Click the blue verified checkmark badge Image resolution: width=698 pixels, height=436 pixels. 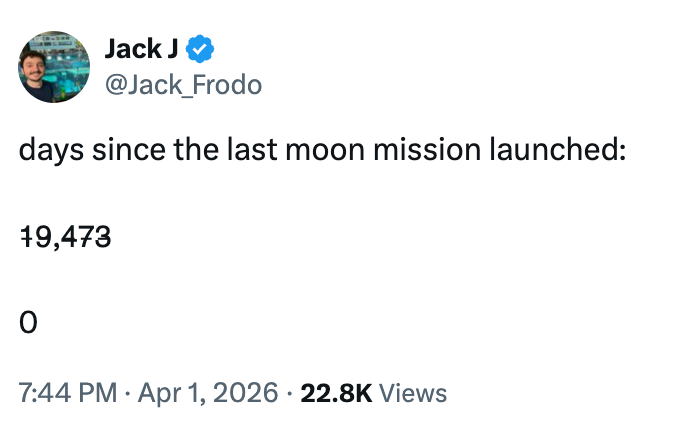(x=202, y=49)
